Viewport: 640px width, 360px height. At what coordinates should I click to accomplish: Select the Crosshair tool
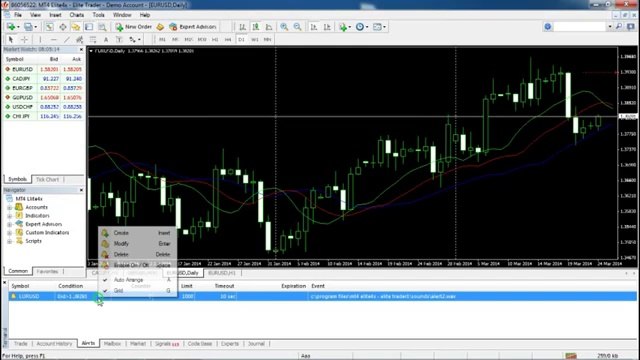[x=24, y=40]
